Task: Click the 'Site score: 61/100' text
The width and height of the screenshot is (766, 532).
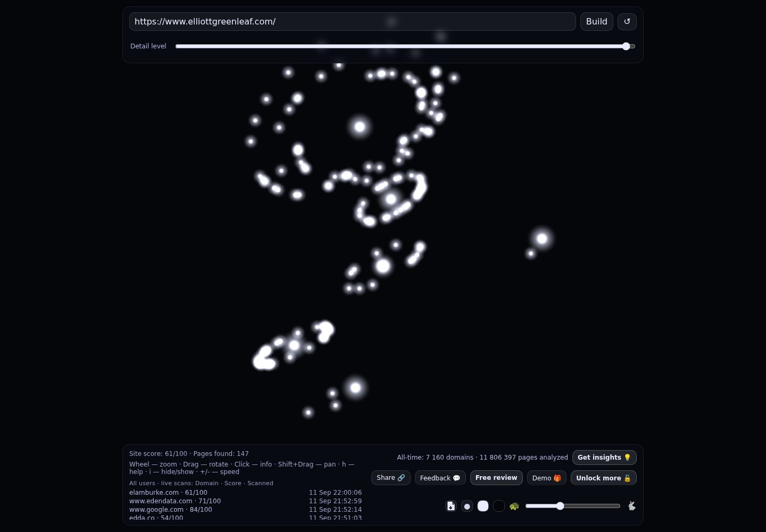Action: (x=158, y=454)
